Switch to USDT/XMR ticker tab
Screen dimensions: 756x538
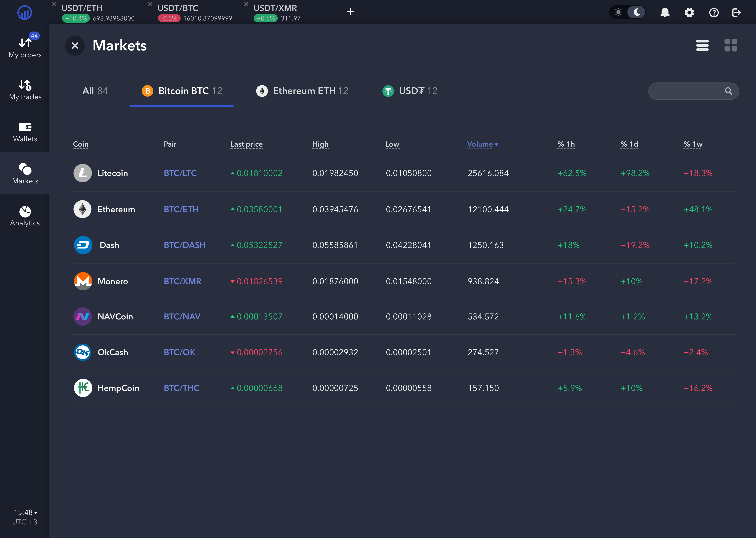[x=277, y=13]
